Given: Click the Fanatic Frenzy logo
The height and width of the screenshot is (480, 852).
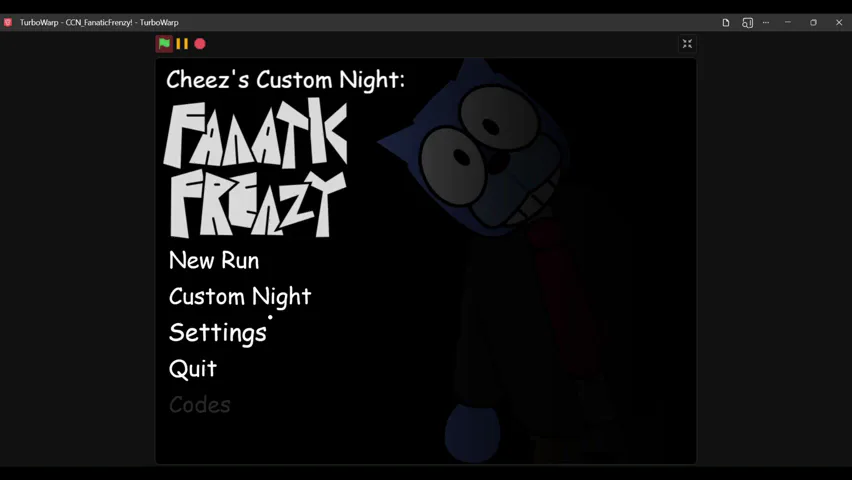Looking at the screenshot, I should click(255, 167).
